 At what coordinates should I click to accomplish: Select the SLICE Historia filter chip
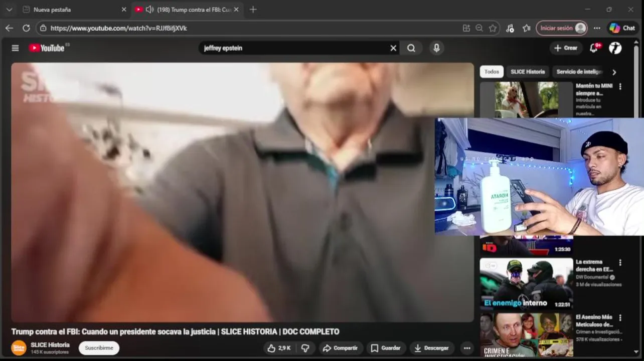click(x=528, y=72)
